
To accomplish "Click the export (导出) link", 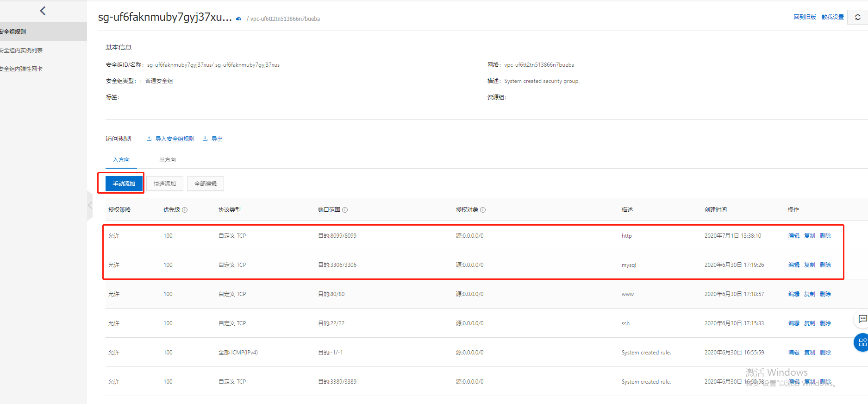I will (x=213, y=139).
